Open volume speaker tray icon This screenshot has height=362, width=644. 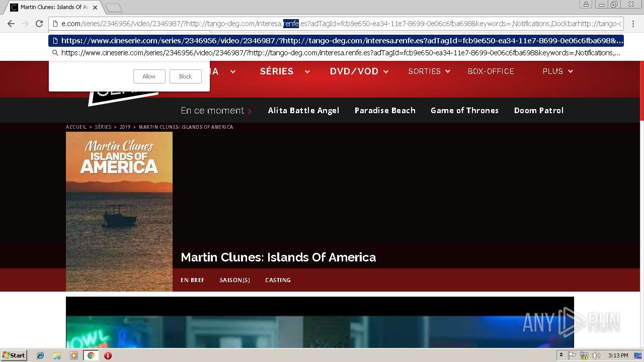pos(596,355)
